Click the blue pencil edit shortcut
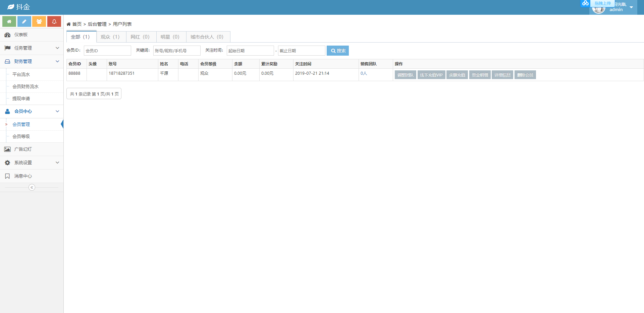The width and height of the screenshot is (644, 313). 24,21
